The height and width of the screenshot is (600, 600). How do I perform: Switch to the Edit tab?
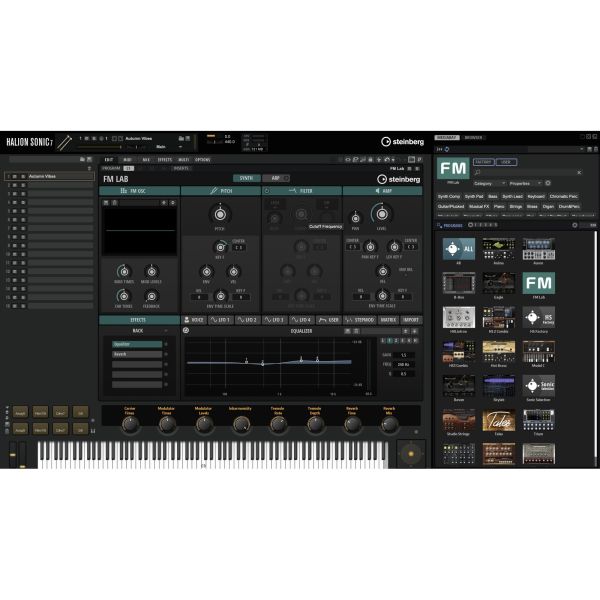pyautogui.click(x=109, y=160)
